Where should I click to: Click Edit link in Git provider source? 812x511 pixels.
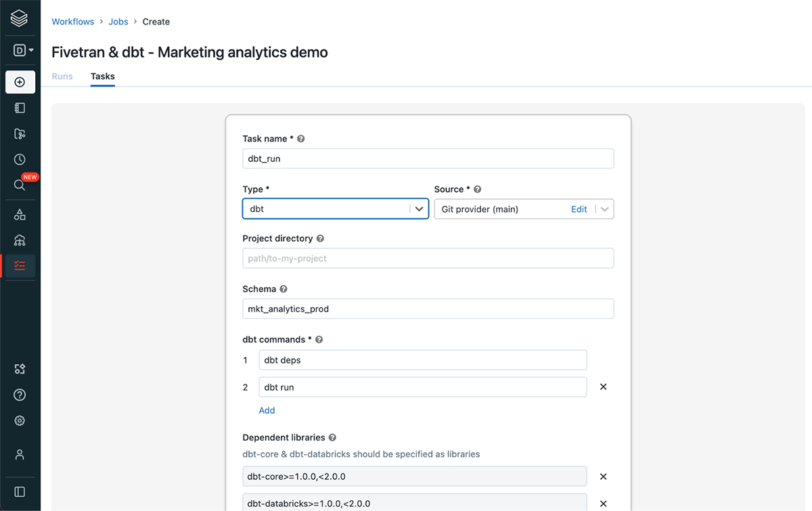point(579,210)
